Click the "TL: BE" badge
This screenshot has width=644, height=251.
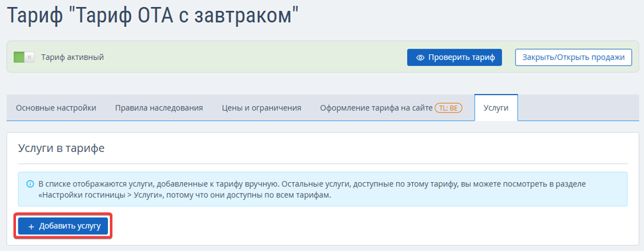(x=449, y=108)
